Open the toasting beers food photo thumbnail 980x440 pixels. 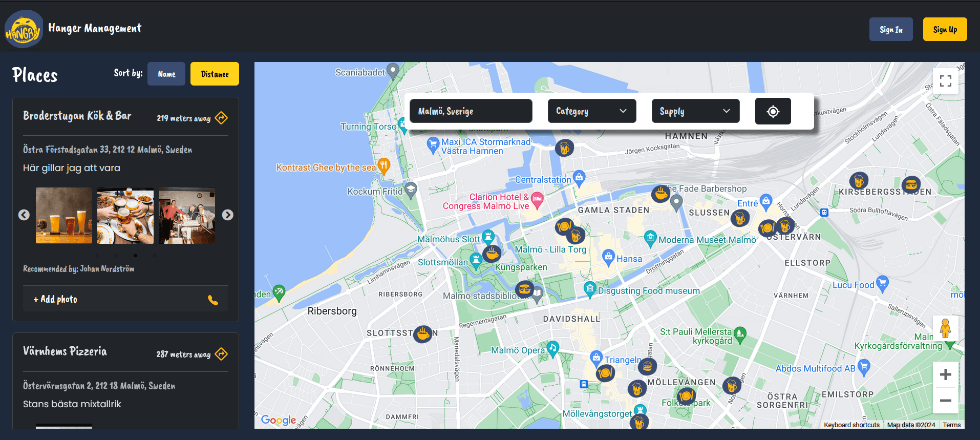[x=125, y=216]
